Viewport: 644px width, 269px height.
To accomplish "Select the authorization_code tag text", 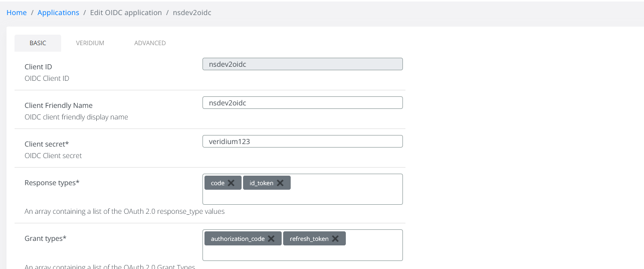I will (x=238, y=239).
